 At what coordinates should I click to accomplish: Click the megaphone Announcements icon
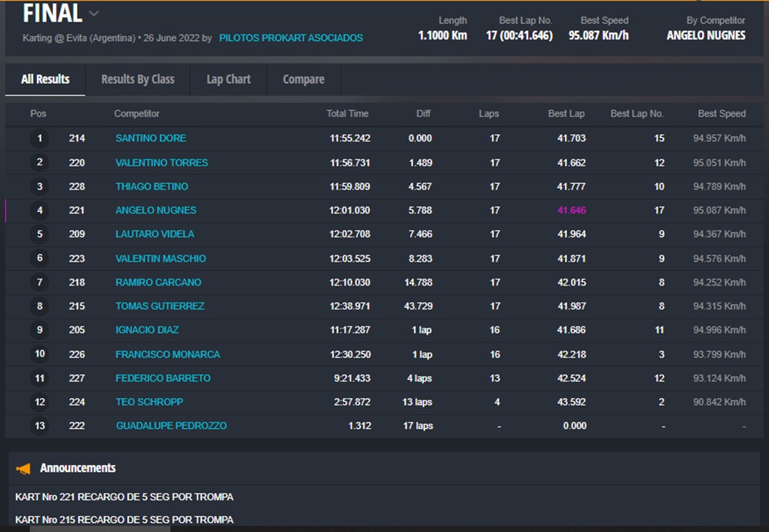tap(24, 468)
